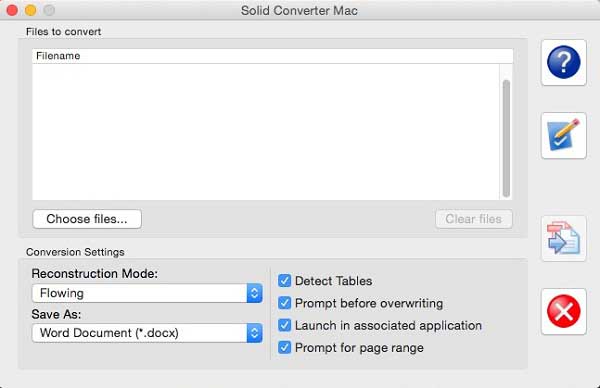Screen dimensions: 600x388
Task: Close window with the red button
Action: click(x=12, y=10)
